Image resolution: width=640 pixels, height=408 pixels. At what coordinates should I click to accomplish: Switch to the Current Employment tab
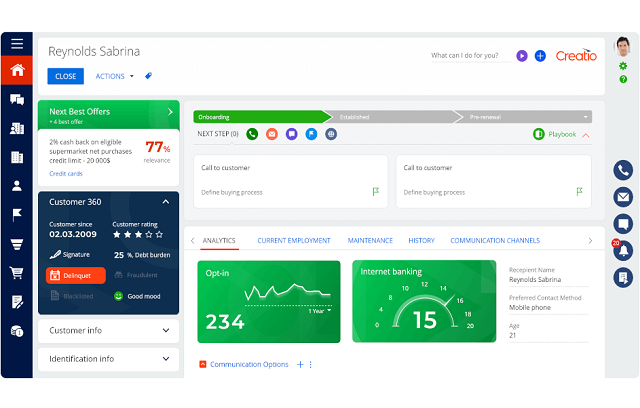pos(294,240)
